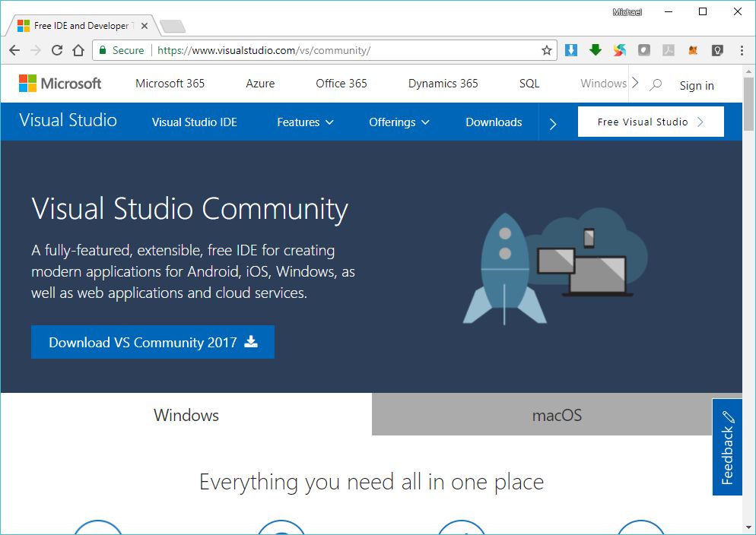Image resolution: width=756 pixels, height=535 pixels.
Task: Click the Michael profile button
Action: click(627, 12)
